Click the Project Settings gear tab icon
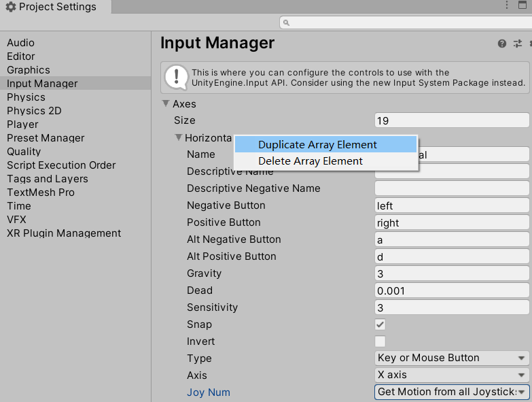 (10, 7)
